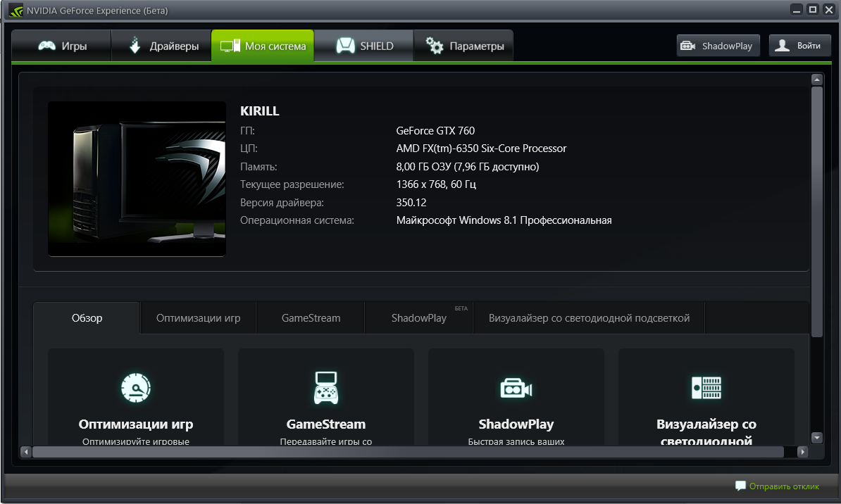This screenshot has width=841, height=504.
Task: Close the GeForce Experience window
Action: 828,10
